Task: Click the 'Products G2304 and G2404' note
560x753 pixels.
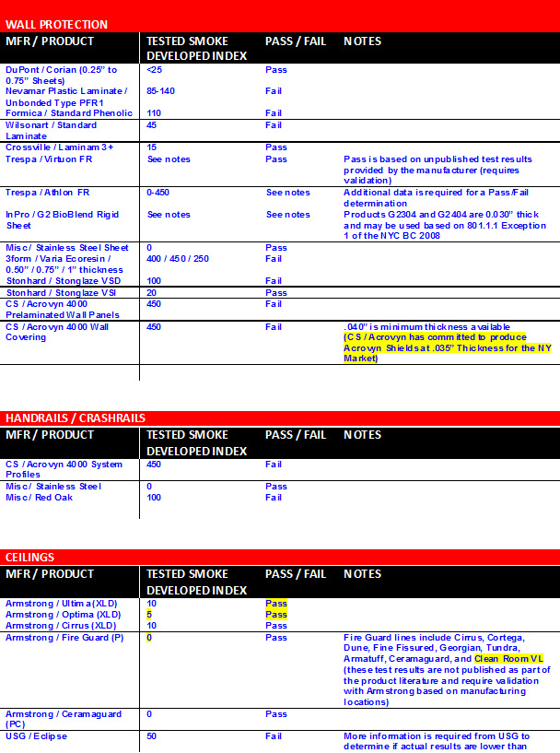Action: tap(445, 225)
